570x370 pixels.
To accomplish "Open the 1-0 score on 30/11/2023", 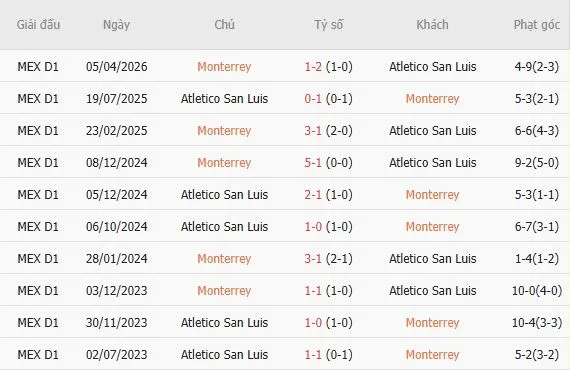I will (313, 323).
